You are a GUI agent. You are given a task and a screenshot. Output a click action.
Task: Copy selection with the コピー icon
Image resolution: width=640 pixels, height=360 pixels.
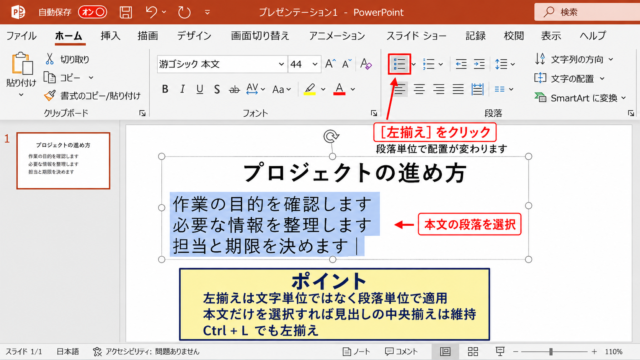50,77
